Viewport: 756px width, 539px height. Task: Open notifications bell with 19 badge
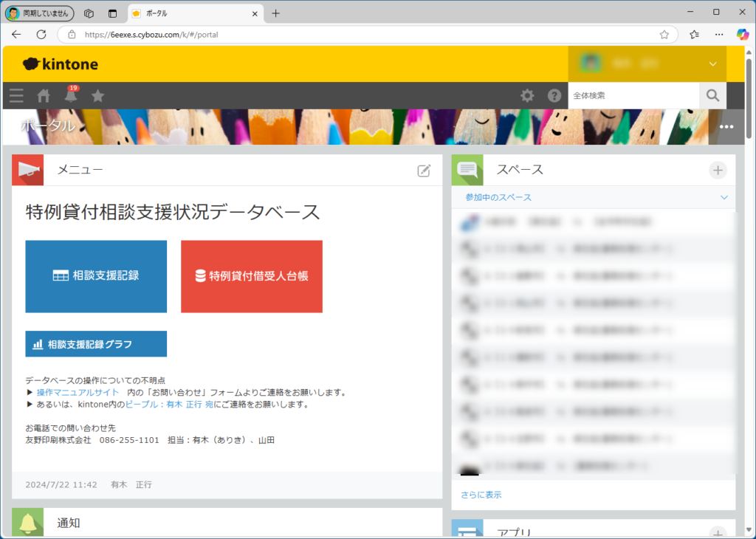pyautogui.click(x=71, y=95)
